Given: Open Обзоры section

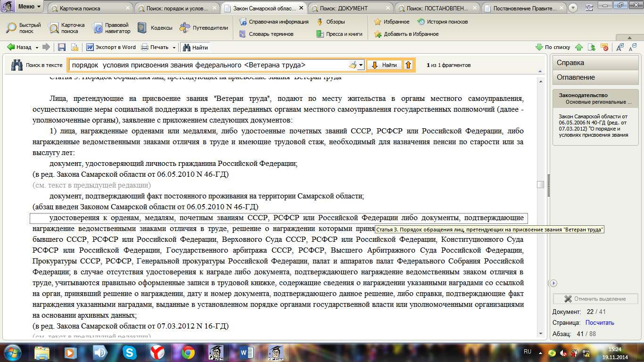Looking at the screenshot, I should click(x=331, y=22).
